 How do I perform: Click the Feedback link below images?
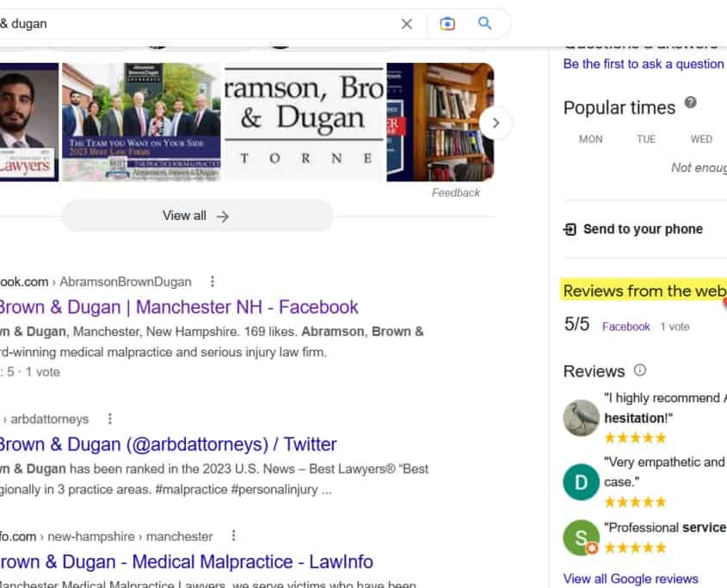[456, 193]
